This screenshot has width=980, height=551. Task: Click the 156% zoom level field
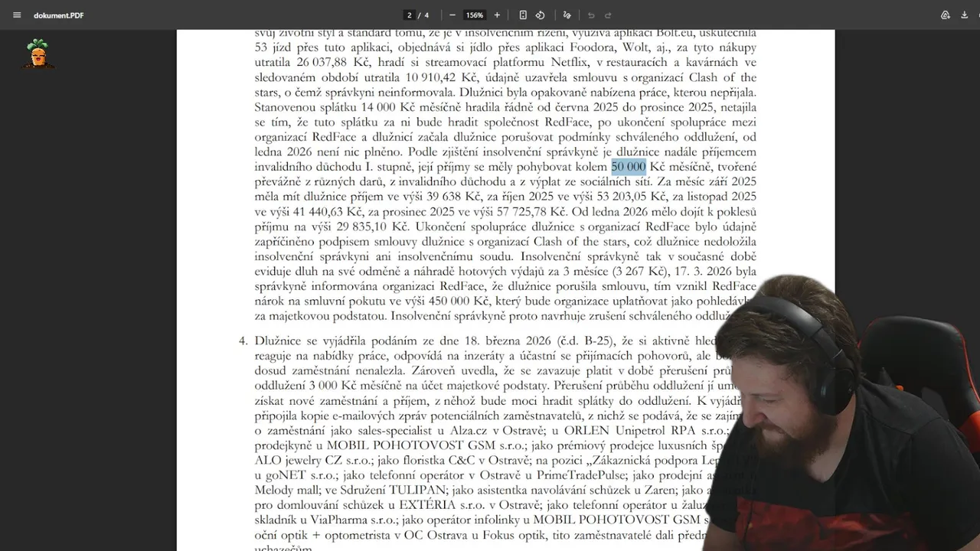pyautogui.click(x=475, y=15)
